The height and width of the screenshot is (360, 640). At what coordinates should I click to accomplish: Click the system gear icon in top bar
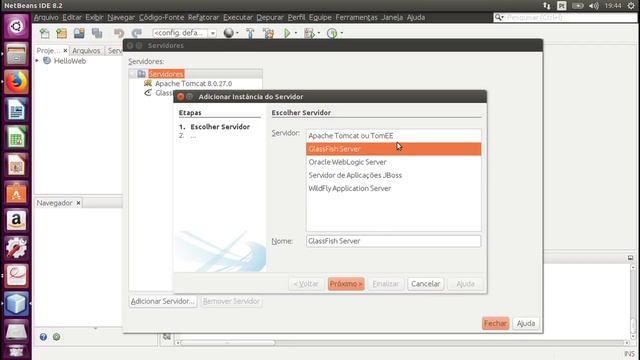click(631, 6)
